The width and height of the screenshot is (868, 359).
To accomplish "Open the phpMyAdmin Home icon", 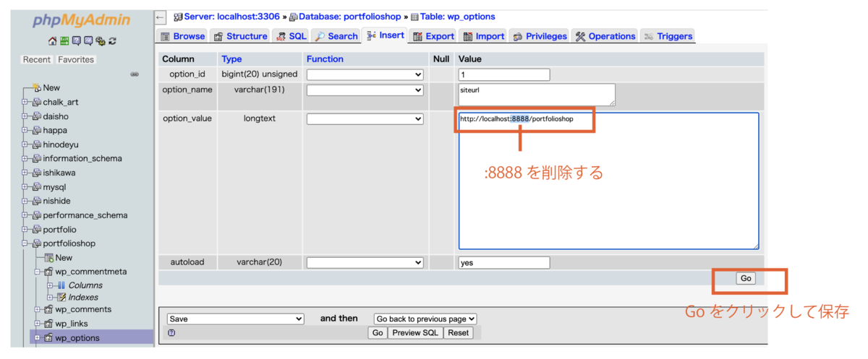I will coord(53,41).
